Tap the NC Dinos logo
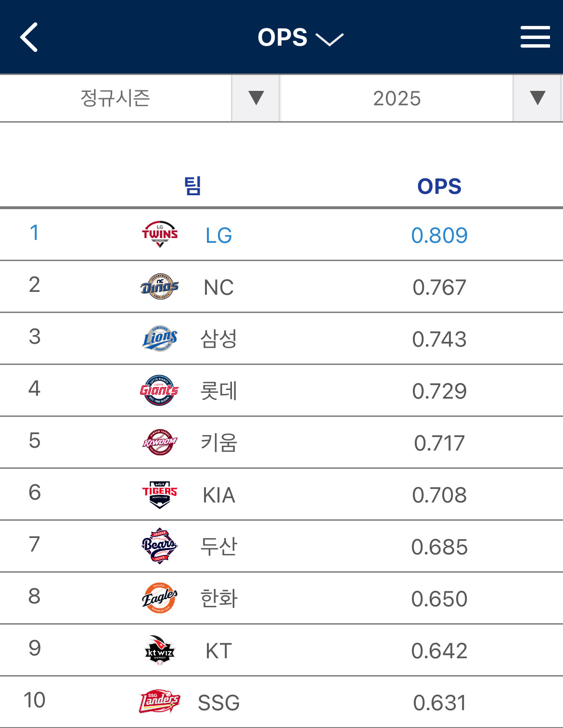This screenshot has width=563, height=728. pos(160,287)
